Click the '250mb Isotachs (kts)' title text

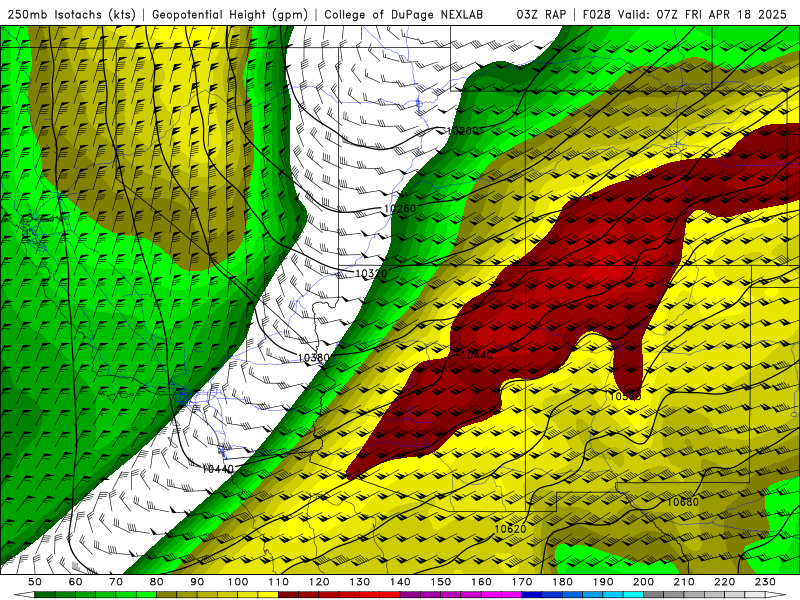tap(71, 14)
